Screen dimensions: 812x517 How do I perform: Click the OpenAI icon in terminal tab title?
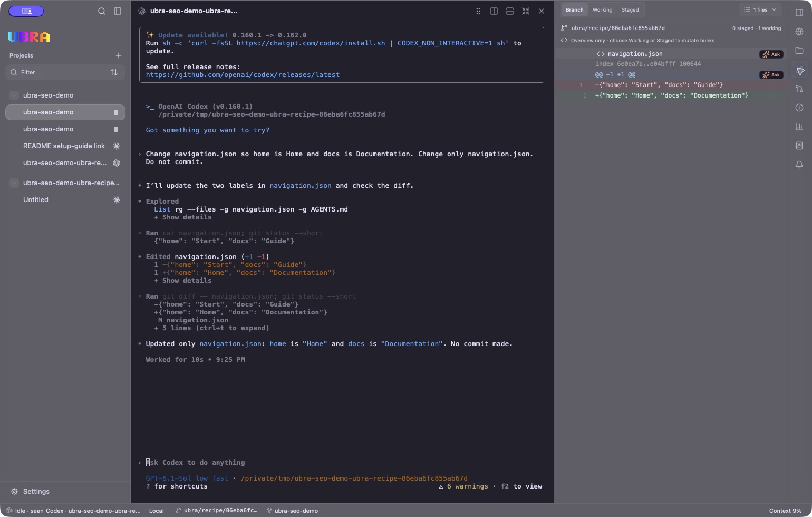[142, 11]
